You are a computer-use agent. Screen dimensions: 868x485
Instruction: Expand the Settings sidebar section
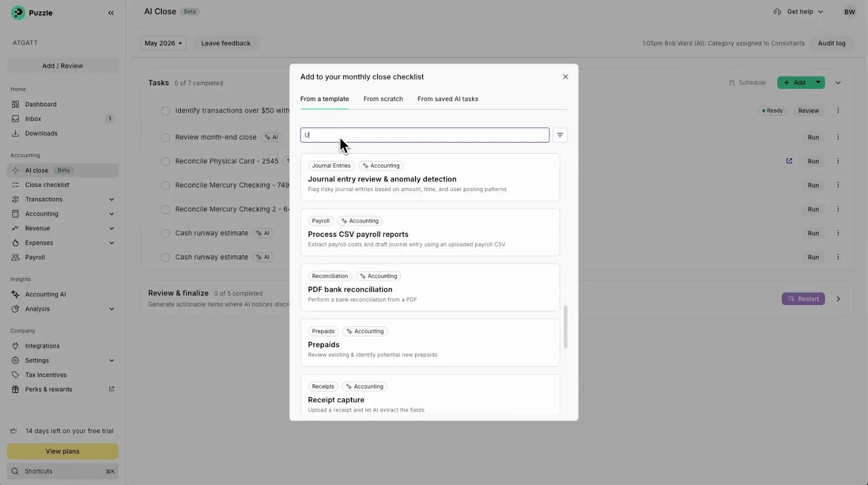coord(111,361)
